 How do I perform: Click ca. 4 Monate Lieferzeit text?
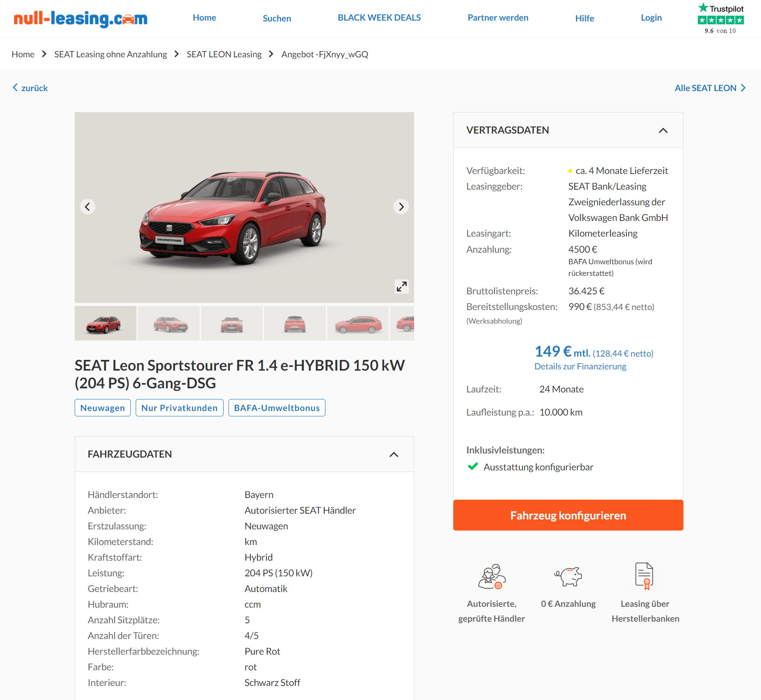[x=622, y=171]
